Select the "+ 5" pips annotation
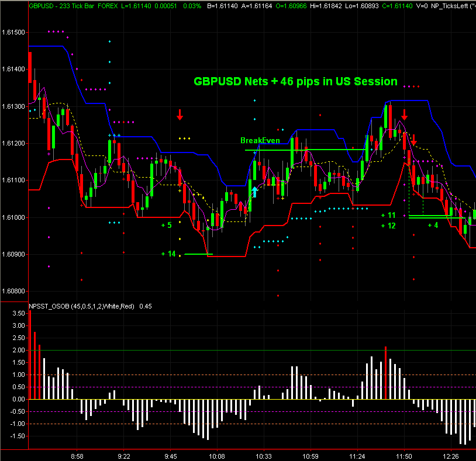The height and width of the screenshot is (461, 476). [x=166, y=225]
